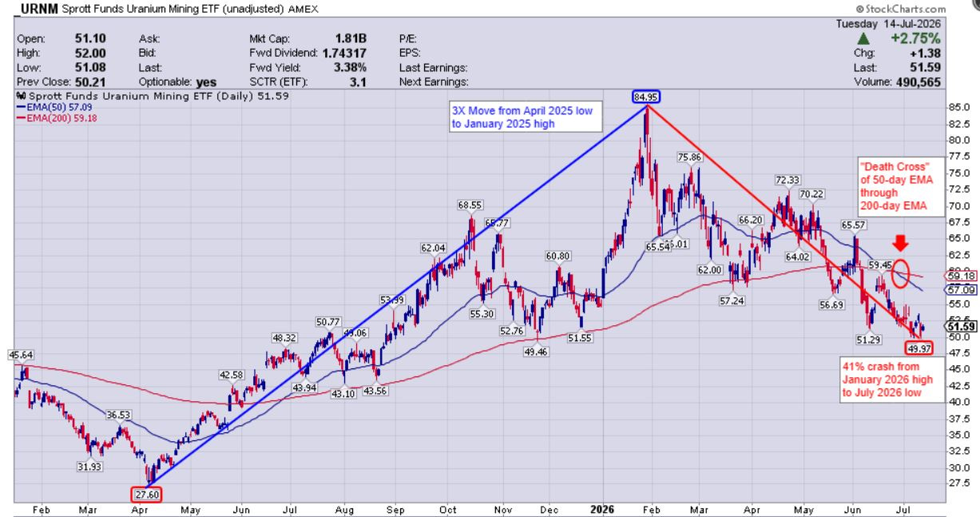Click the Optionable 'yes' value
980x517 pixels.
pos(205,82)
